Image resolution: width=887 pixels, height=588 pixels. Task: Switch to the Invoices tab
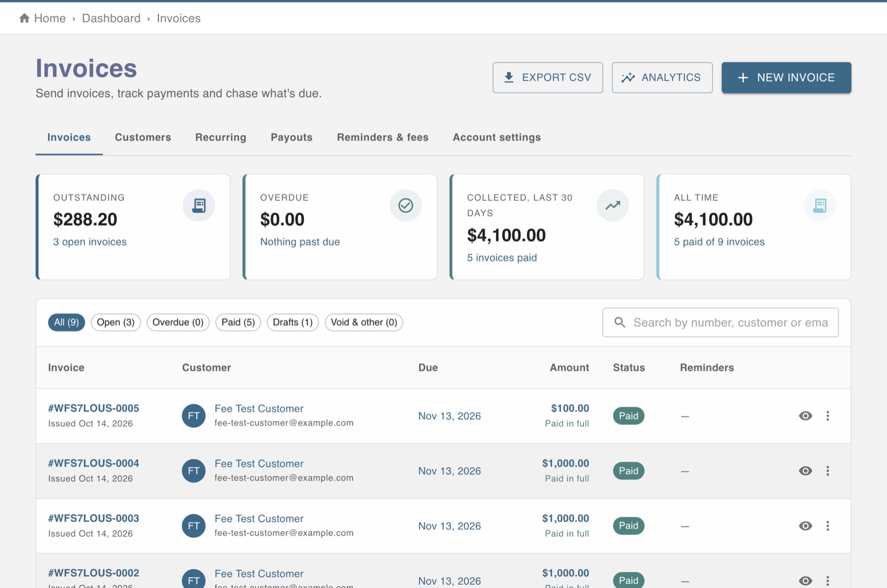tap(69, 137)
